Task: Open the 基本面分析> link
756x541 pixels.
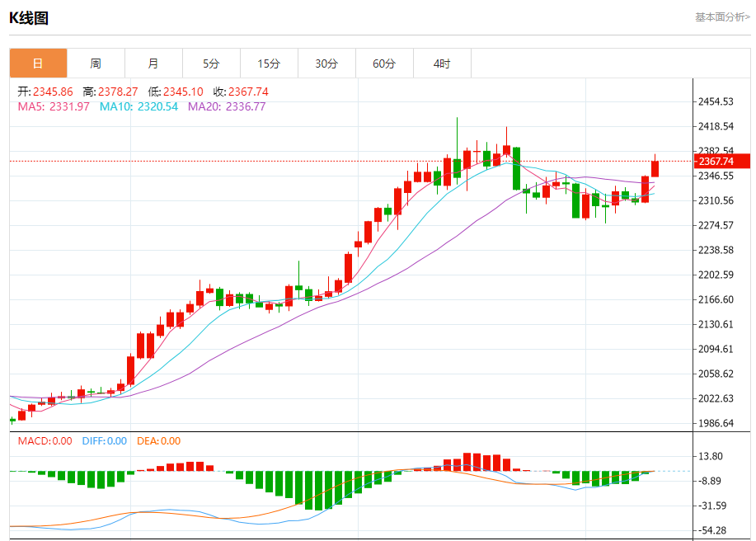Action: 722,17
